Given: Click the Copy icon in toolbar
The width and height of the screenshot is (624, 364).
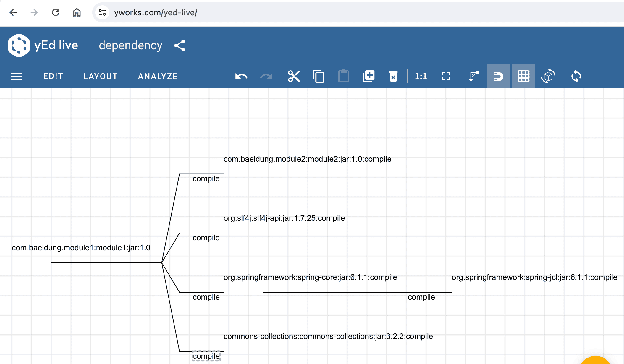Looking at the screenshot, I should coord(319,77).
